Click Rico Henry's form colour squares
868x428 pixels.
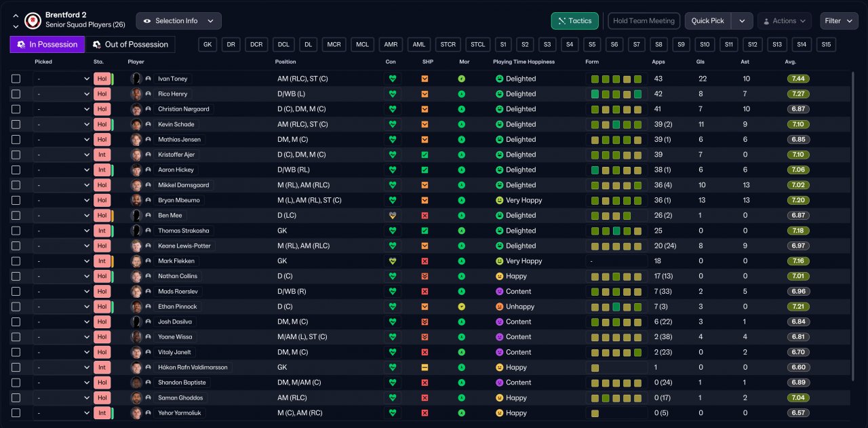616,94
